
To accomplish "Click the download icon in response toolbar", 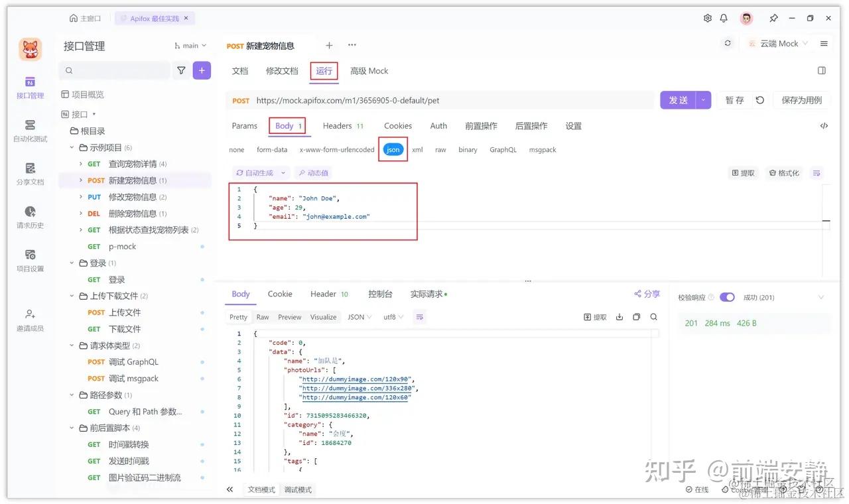I will click(619, 316).
